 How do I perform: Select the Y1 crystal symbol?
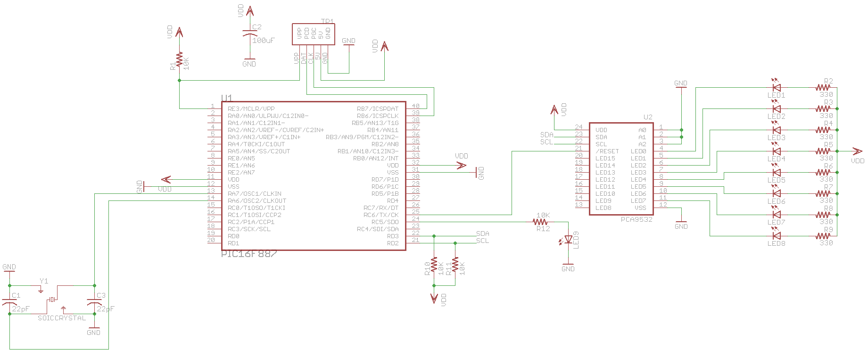53,299
